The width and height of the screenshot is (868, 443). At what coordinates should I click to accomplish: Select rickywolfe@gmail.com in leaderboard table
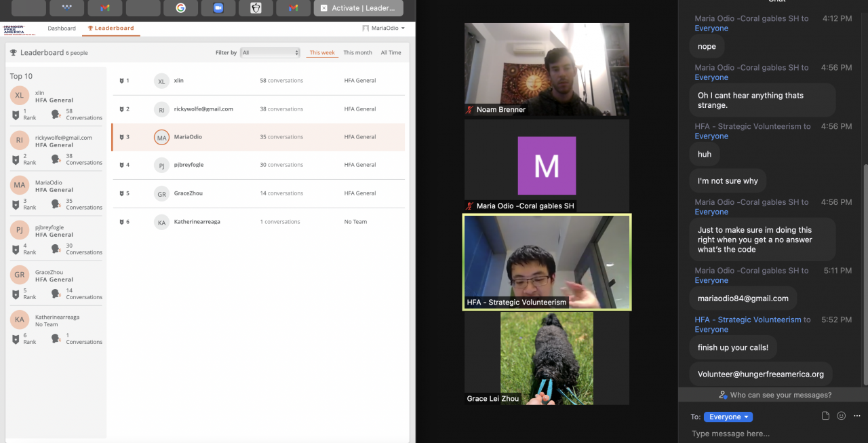pos(203,109)
